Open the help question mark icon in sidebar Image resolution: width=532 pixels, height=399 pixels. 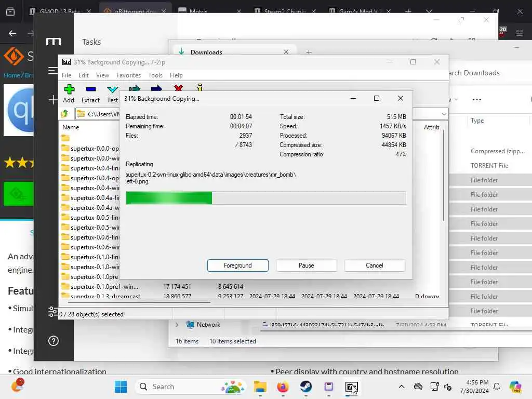pyautogui.click(x=54, y=341)
